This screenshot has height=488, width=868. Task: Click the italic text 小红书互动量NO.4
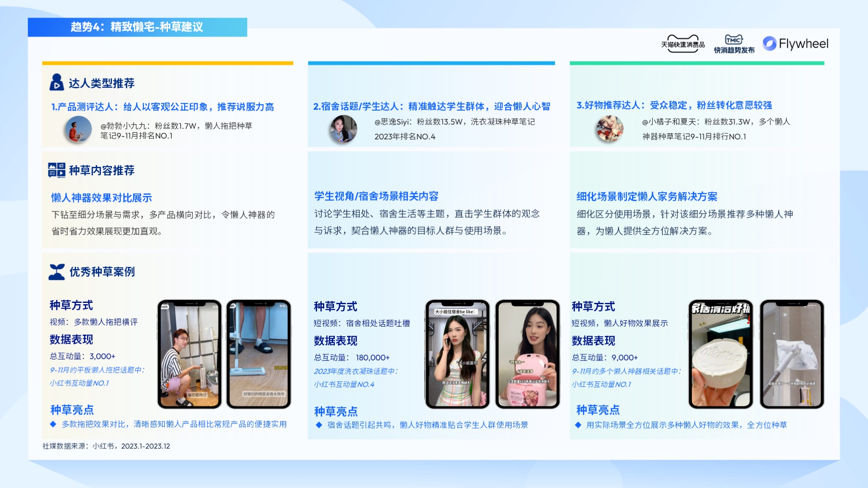pyautogui.click(x=344, y=384)
